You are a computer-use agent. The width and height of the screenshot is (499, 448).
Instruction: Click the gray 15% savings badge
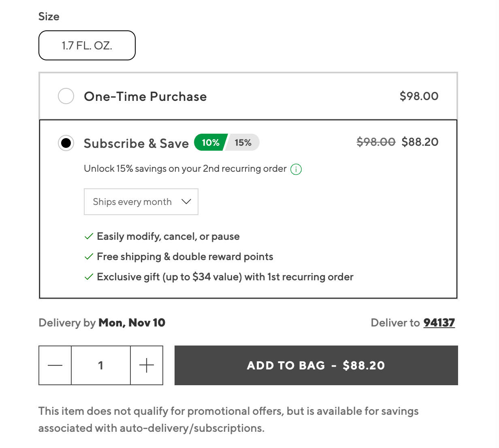(x=243, y=143)
